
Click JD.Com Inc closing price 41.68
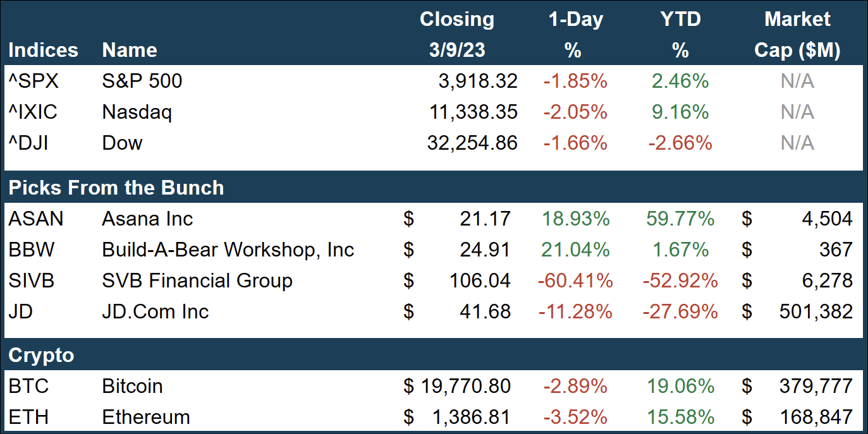[487, 311]
